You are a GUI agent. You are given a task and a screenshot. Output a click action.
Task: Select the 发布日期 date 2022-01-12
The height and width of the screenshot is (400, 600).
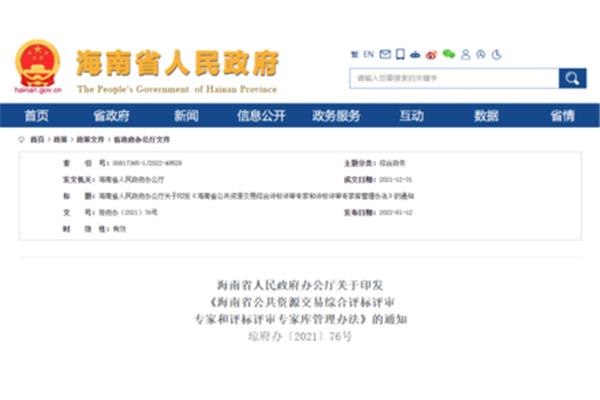[396, 212]
